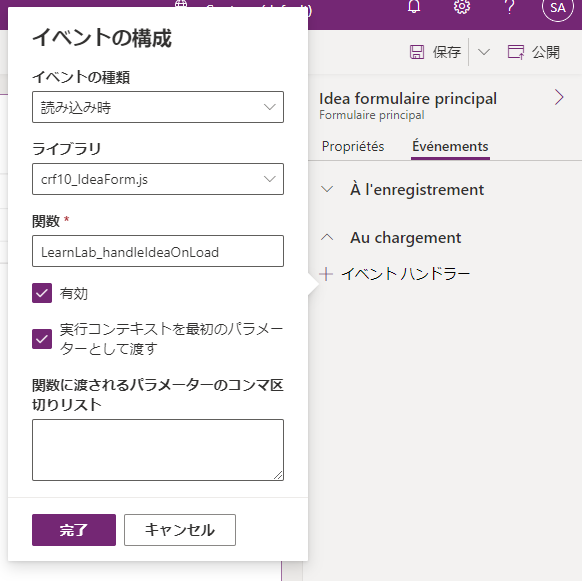This screenshot has height=581, width=582.
Task: Uncheck the 有効 checkbox
Action: click(x=42, y=293)
